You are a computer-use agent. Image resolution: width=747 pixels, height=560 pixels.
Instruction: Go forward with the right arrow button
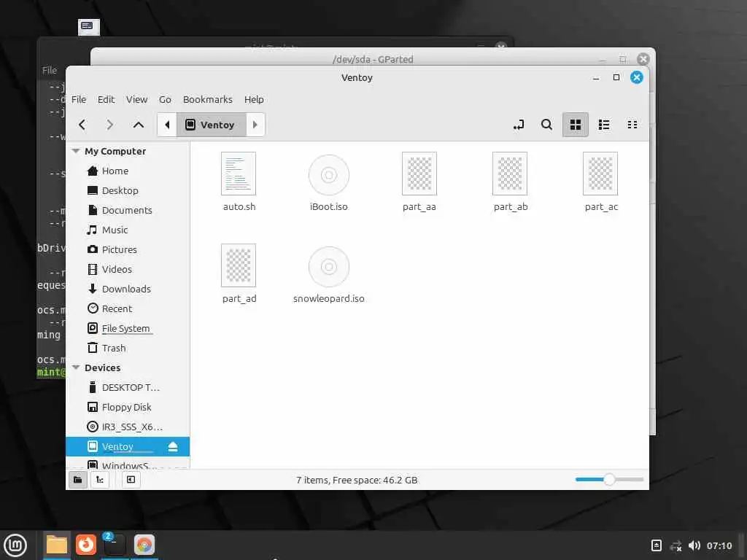[110, 125]
